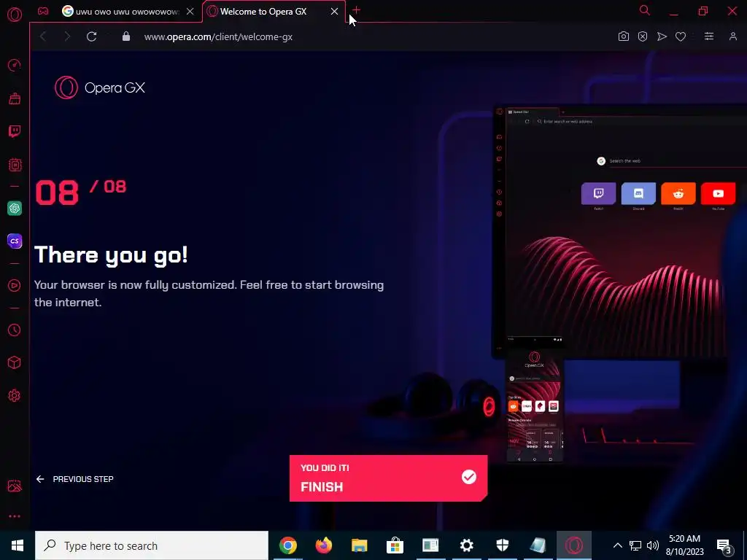Close the uwu owo Google tab
This screenshot has height=560, width=747.
(x=190, y=12)
